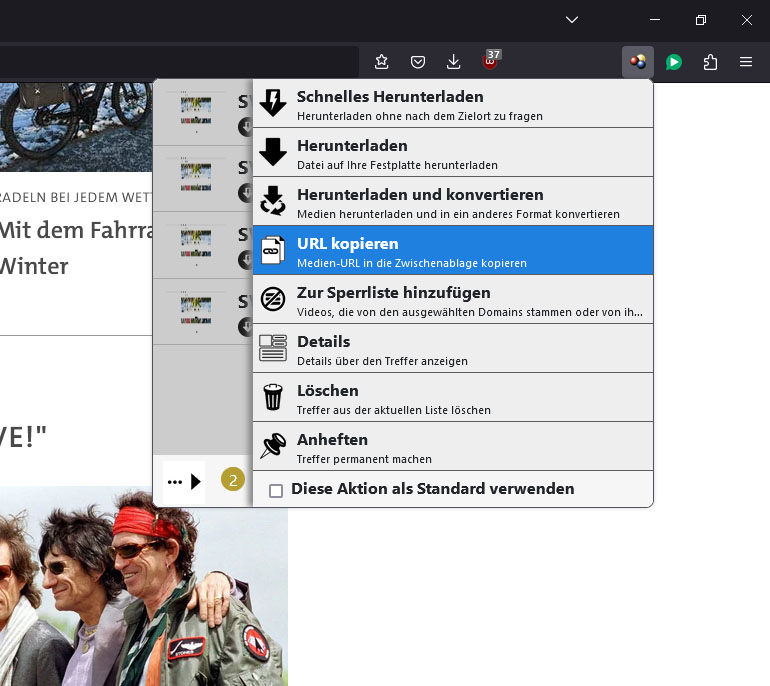The width and height of the screenshot is (770, 686).
Task: Open the list all tabs chevron
Action: point(572,20)
